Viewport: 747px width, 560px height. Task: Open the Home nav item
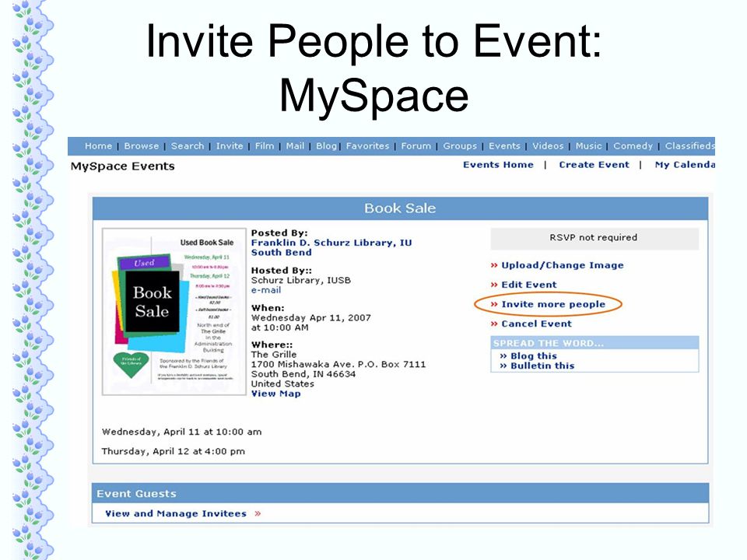point(98,145)
